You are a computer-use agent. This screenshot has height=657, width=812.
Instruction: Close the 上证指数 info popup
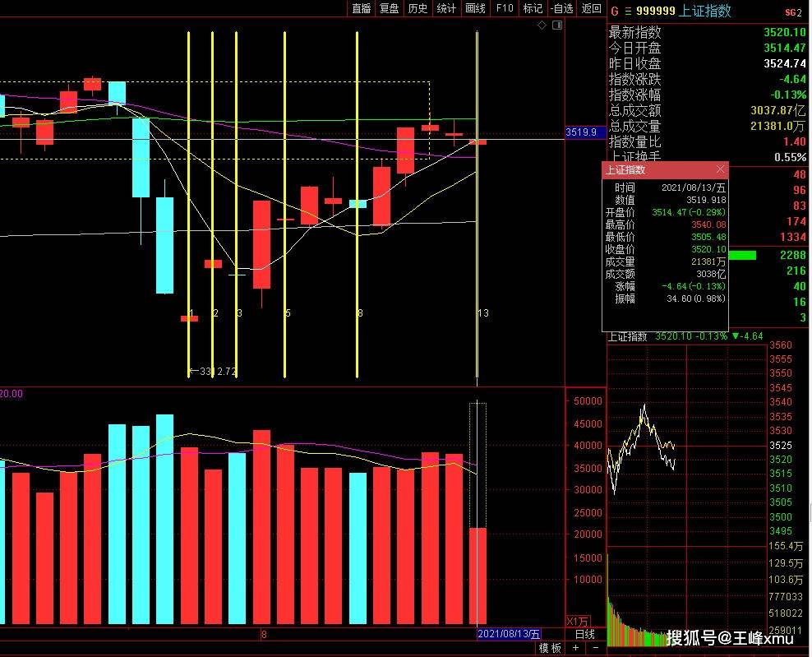[721, 169]
